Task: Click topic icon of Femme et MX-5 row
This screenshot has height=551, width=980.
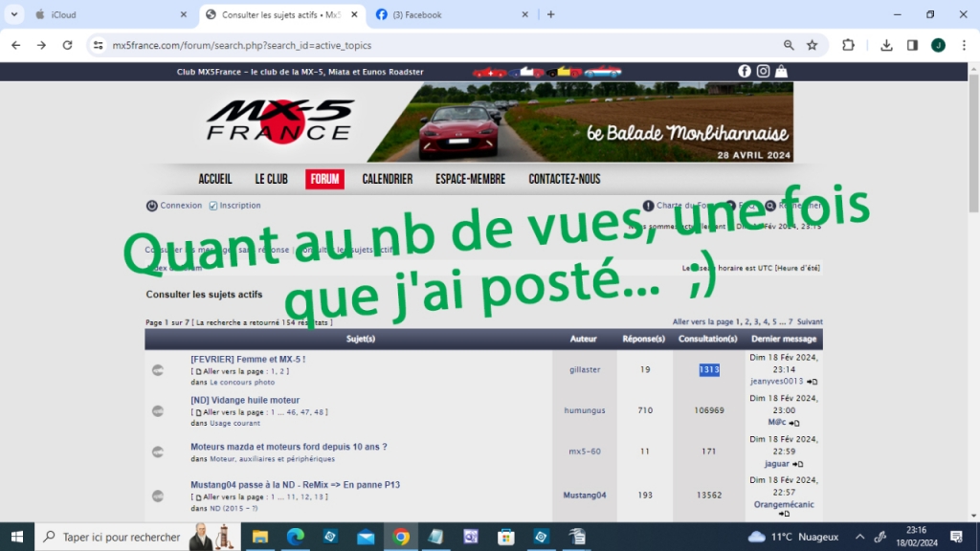Action: 158,370
